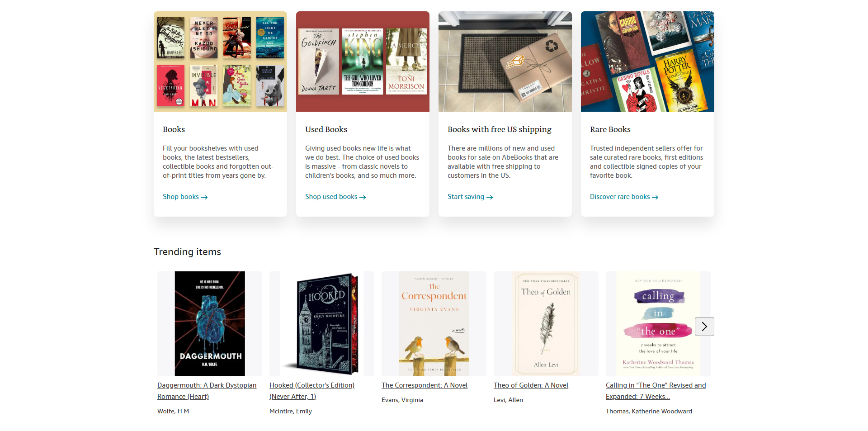The image size is (868, 431).
Task: Open the Calling in "The One" cover
Action: coord(658,323)
